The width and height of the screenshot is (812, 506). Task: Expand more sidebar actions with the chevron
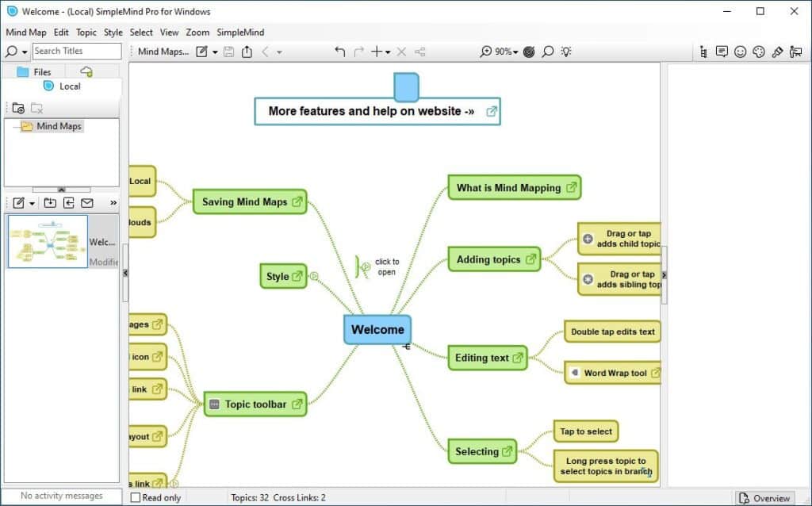(x=113, y=203)
